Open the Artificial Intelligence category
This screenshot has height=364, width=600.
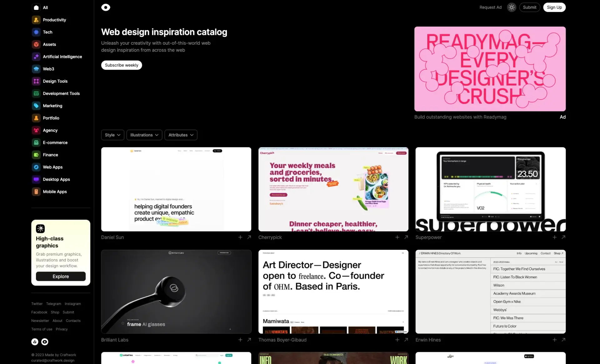[x=62, y=57]
